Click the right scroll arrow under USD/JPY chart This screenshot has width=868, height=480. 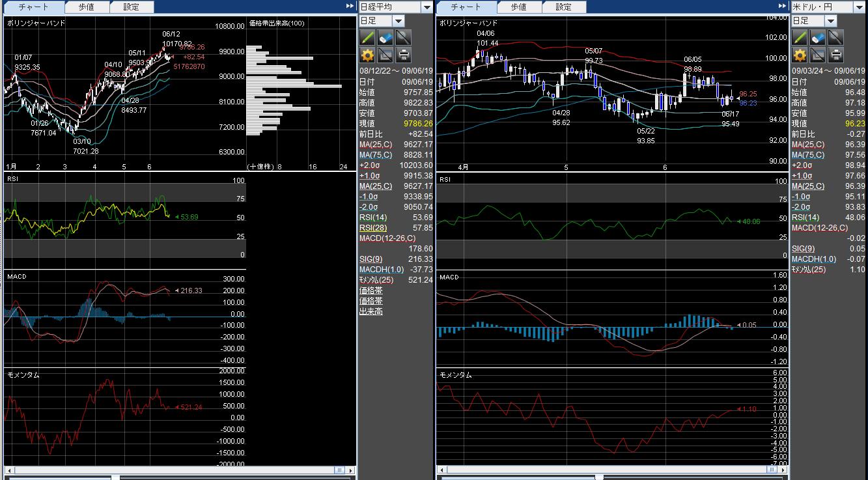coord(783,470)
